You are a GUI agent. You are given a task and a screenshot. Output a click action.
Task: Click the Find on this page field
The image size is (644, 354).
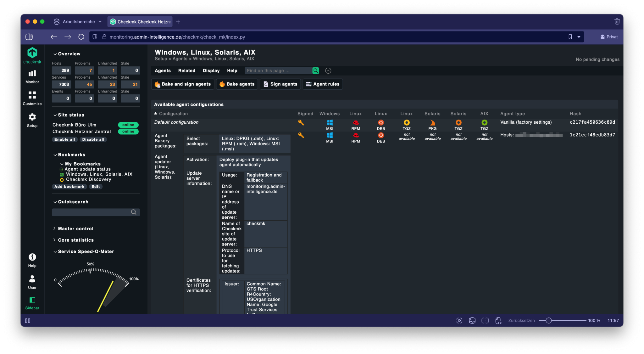[278, 71]
